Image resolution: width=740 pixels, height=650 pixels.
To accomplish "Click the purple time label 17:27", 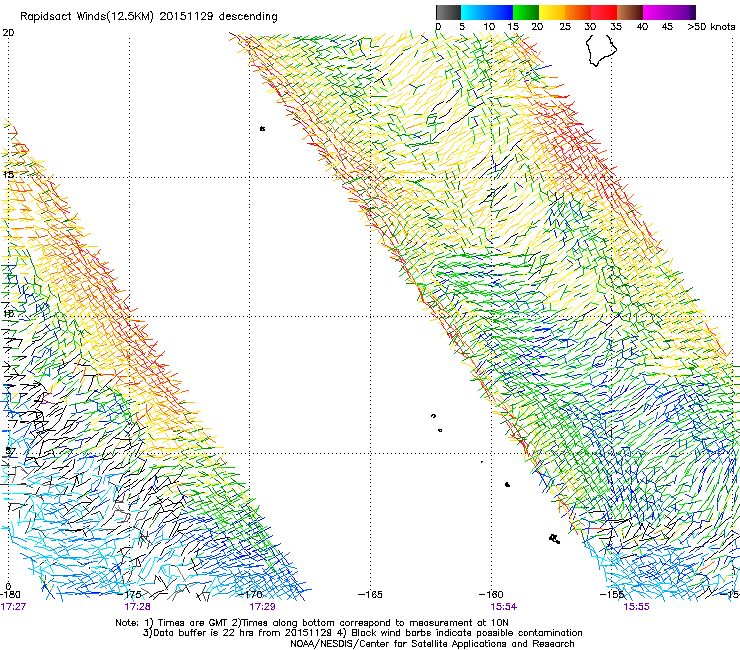I will [13, 607].
